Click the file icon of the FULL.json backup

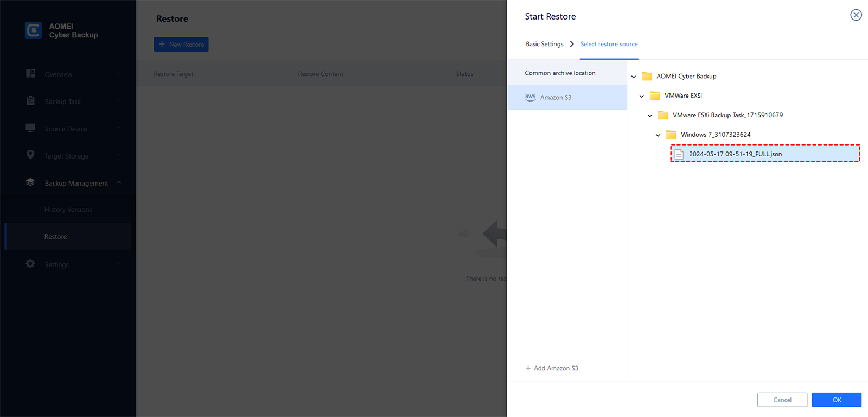point(679,154)
